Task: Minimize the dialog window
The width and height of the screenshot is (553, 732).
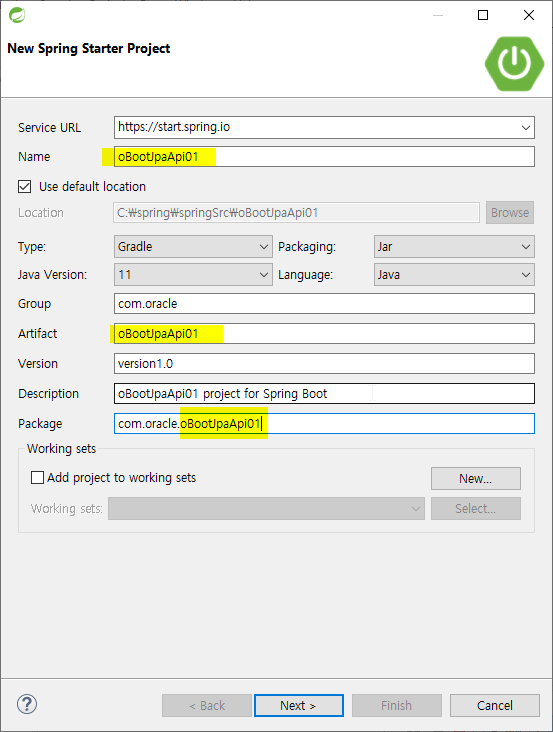Action: point(438,15)
